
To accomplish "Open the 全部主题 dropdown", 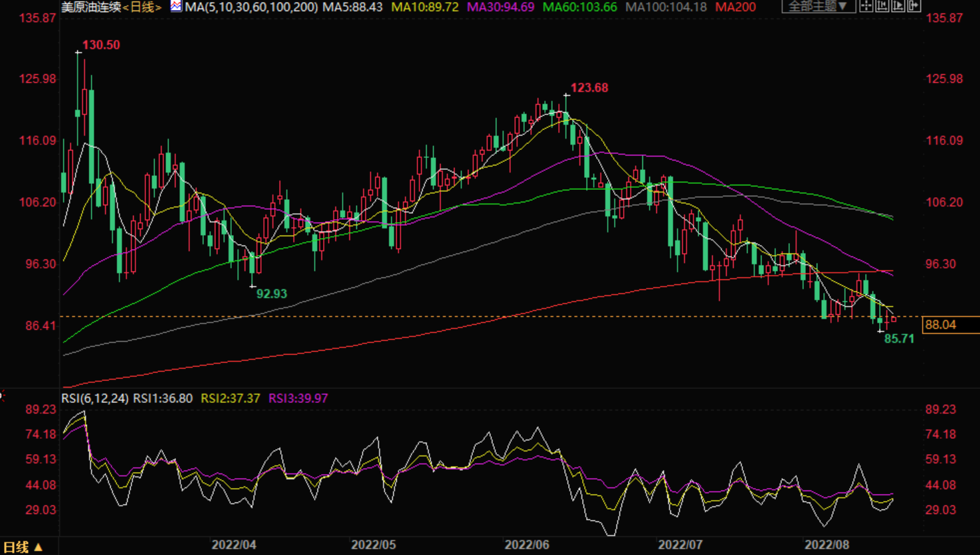I will click(819, 6).
